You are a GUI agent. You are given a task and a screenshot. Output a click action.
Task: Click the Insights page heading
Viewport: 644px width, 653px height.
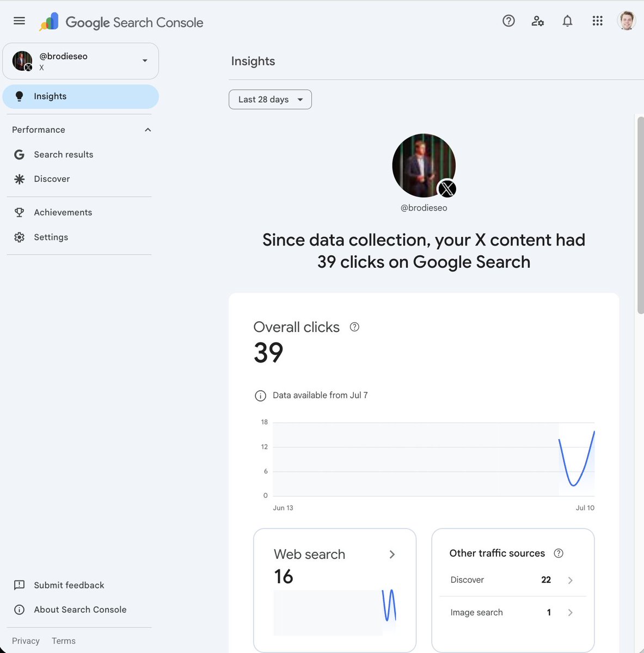[253, 61]
